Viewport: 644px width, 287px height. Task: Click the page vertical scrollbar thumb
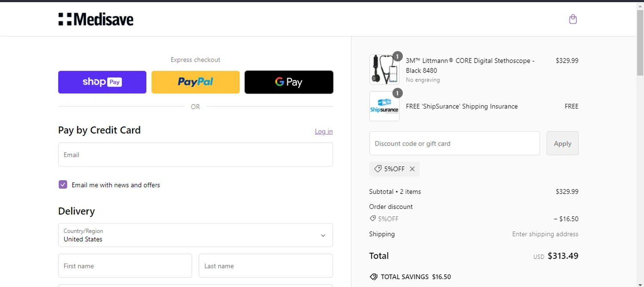pos(640,43)
